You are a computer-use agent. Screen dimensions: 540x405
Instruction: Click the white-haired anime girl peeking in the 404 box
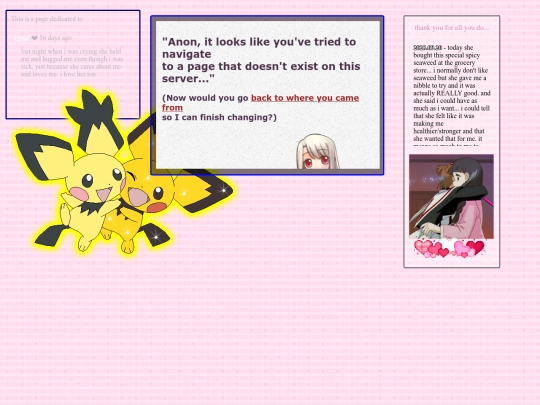[318, 152]
